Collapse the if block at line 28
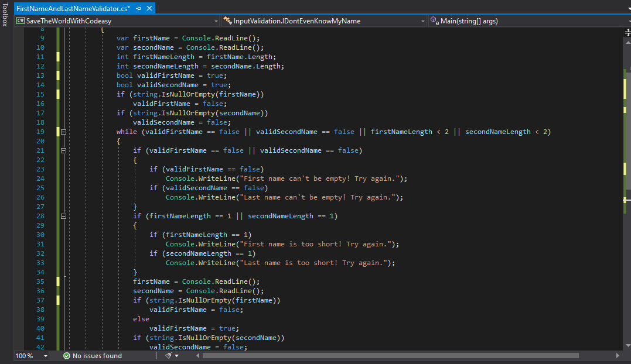The image size is (631, 364). tap(64, 216)
